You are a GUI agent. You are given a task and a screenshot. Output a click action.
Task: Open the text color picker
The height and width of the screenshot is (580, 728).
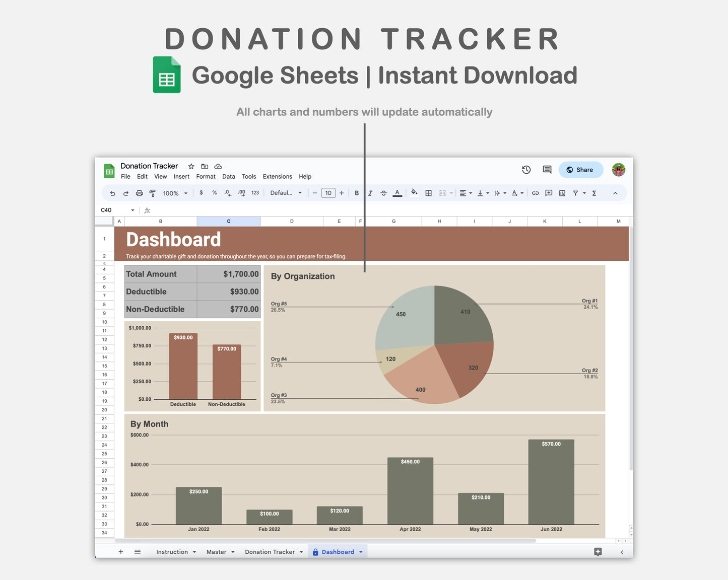[398, 193]
